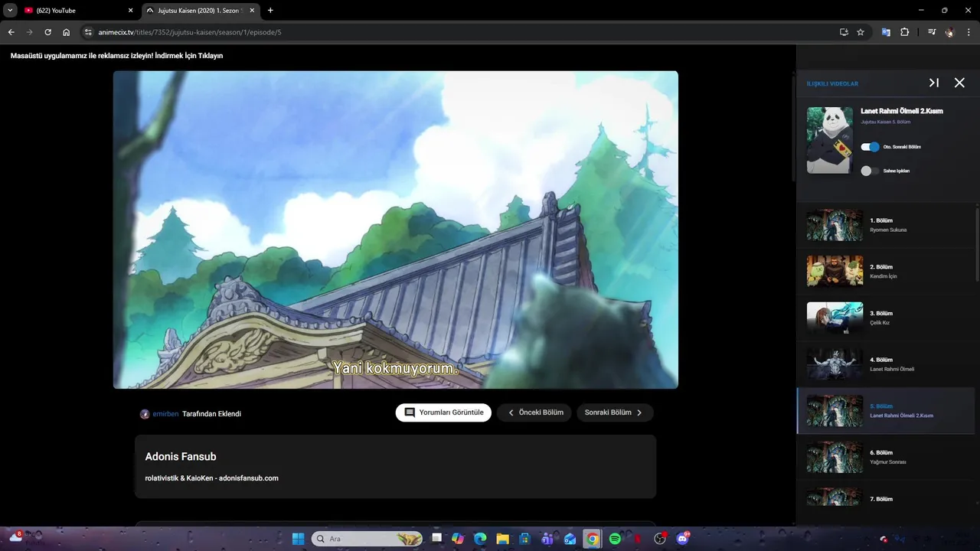Click the install app icon in address bar

[x=844, y=32]
